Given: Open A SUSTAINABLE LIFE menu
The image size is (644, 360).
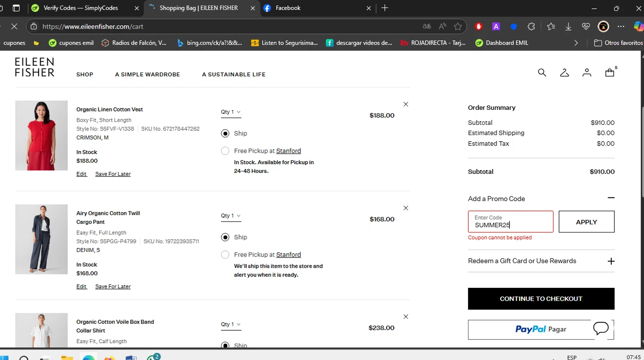Looking at the screenshot, I should point(234,74).
